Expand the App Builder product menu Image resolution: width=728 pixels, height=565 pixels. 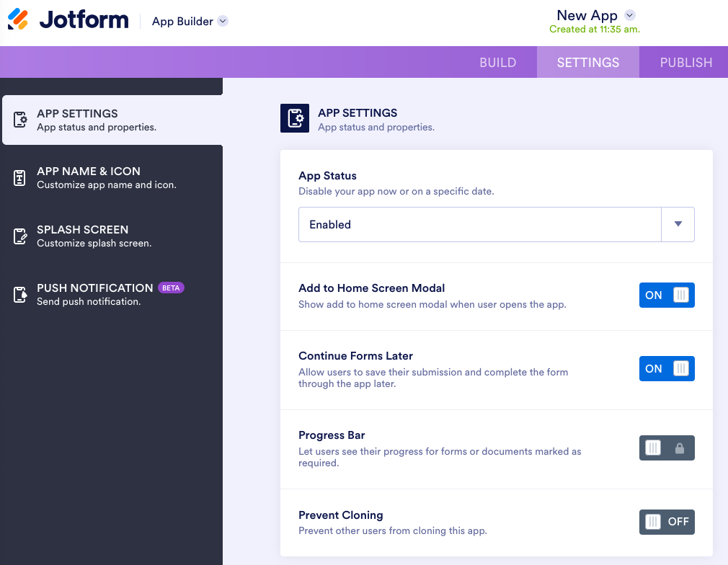coord(223,22)
